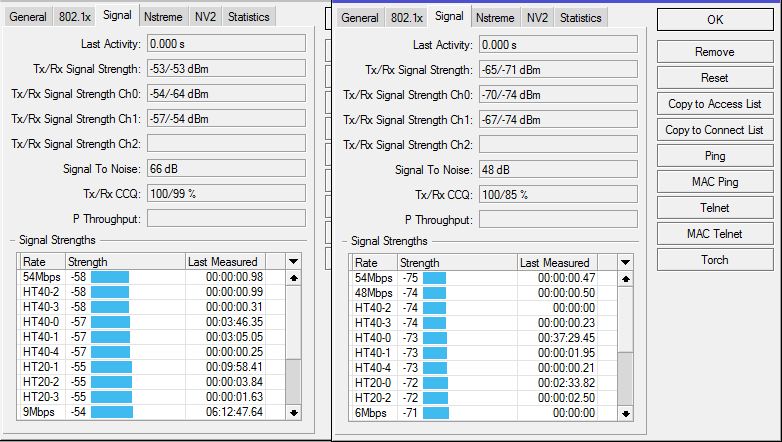782x442 pixels.
Task: Open Nstreme tab in right window
Action: pyautogui.click(x=495, y=18)
